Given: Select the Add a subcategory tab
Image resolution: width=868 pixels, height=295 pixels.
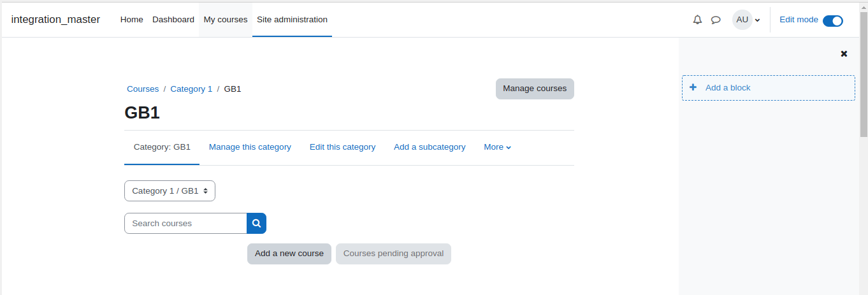Looking at the screenshot, I should pos(430,147).
